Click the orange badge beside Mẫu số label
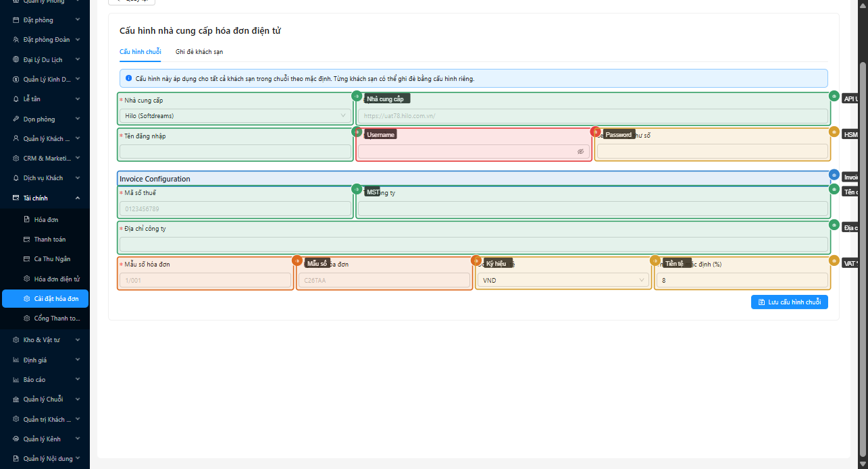Viewport: 868px width, 469px height. (297, 260)
